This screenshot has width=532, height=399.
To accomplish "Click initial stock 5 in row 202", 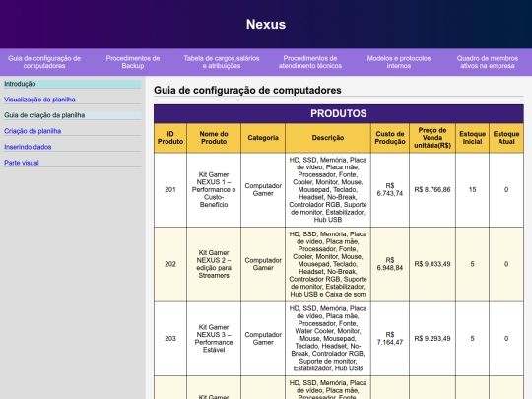I will 472,264.
